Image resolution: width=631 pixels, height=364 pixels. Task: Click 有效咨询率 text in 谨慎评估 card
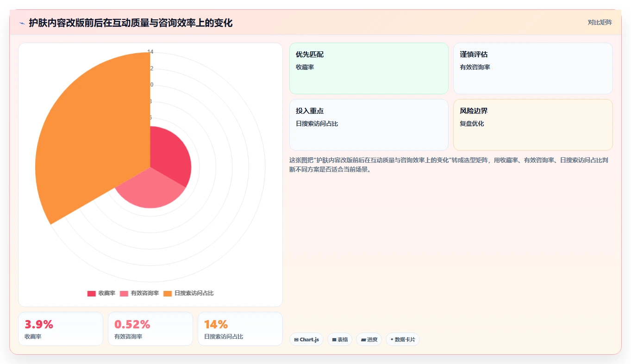coord(475,68)
